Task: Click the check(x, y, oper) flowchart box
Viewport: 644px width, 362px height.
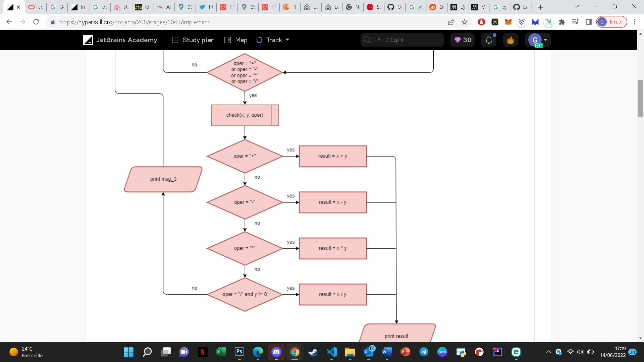Action: (245, 115)
